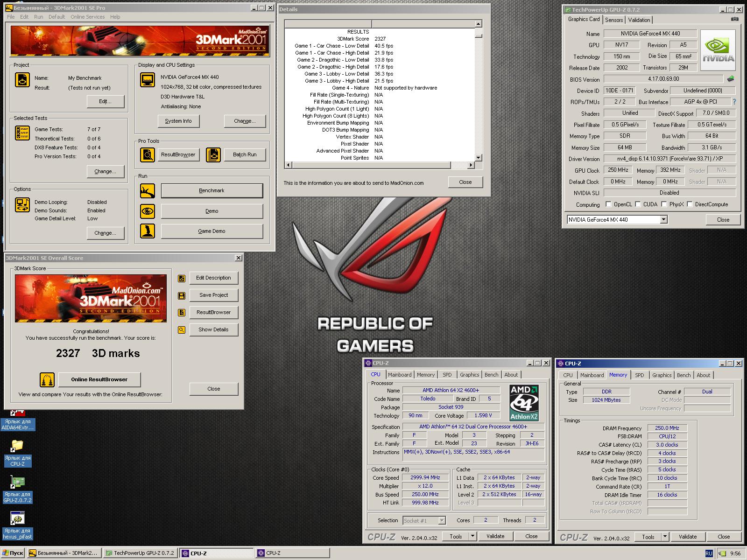Enable the DirectCompute checkbox in GPU-Z
This screenshot has width=747, height=560.
[689, 204]
